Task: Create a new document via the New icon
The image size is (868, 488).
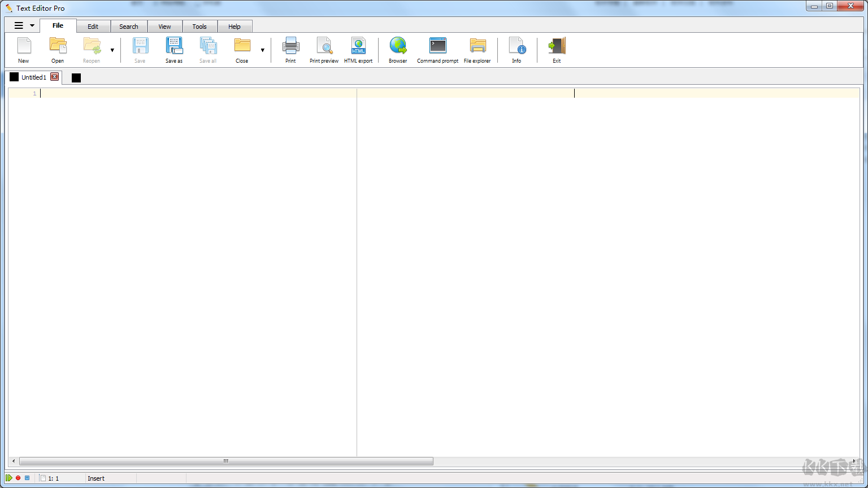Action: point(23,50)
